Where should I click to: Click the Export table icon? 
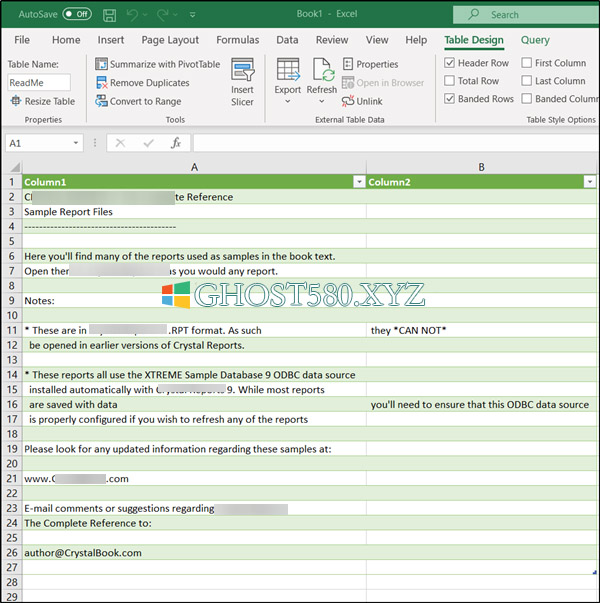[288, 70]
